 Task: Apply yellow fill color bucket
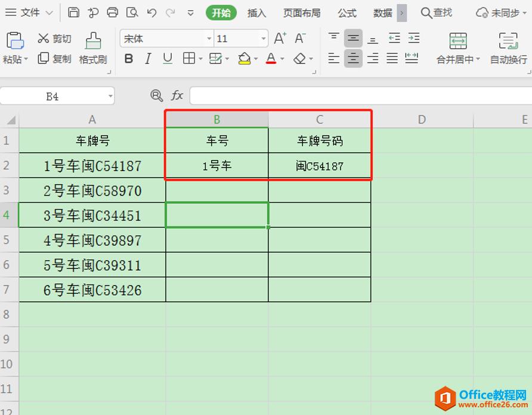(x=245, y=58)
